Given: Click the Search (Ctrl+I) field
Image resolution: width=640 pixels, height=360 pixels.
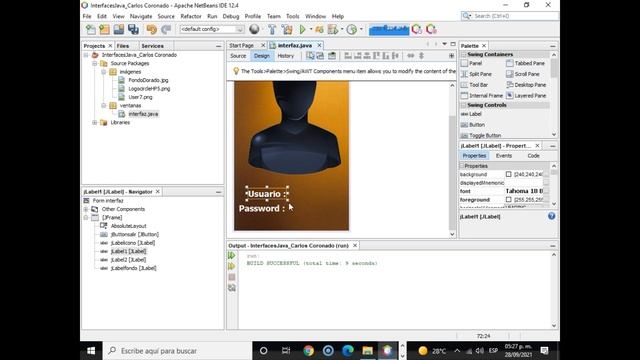Looking at the screenshot, I should (x=510, y=16).
